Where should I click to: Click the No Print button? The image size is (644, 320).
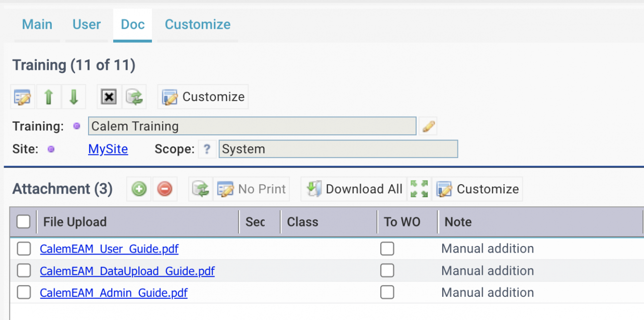[252, 189]
